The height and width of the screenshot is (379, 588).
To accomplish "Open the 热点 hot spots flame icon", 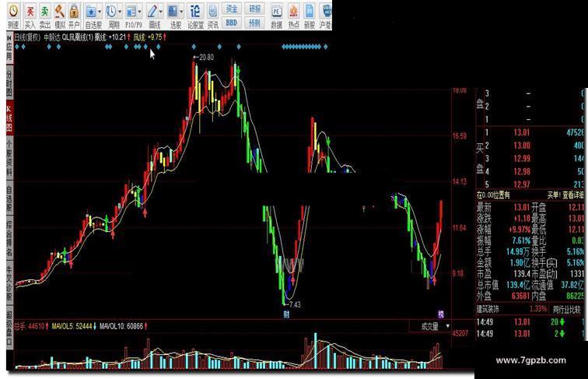I will tap(294, 11).
